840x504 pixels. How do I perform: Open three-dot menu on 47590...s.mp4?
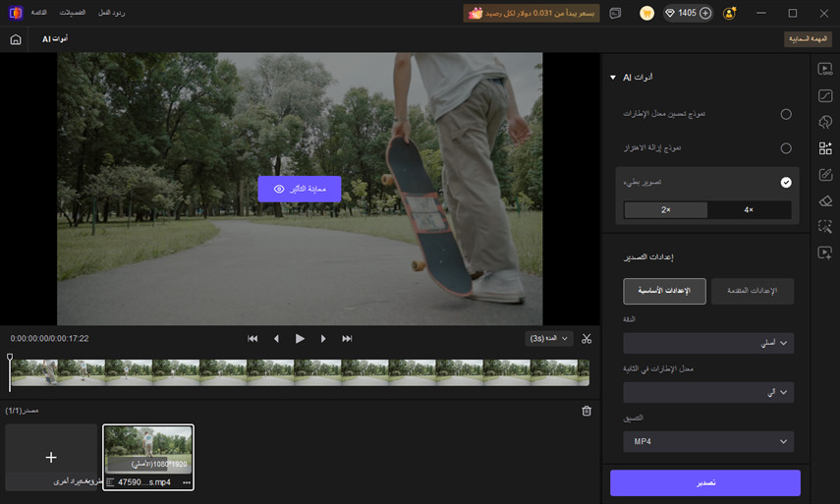[x=187, y=482]
